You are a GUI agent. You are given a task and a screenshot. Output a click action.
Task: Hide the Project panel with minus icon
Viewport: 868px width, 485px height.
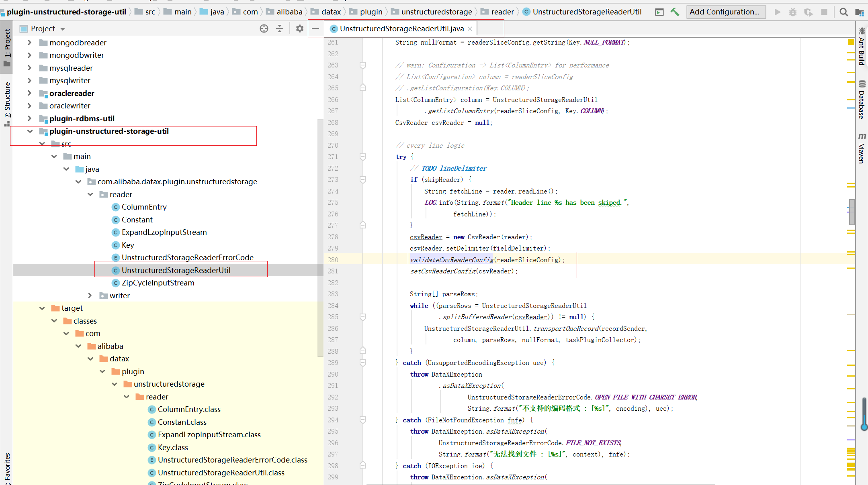(x=315, y=29)
